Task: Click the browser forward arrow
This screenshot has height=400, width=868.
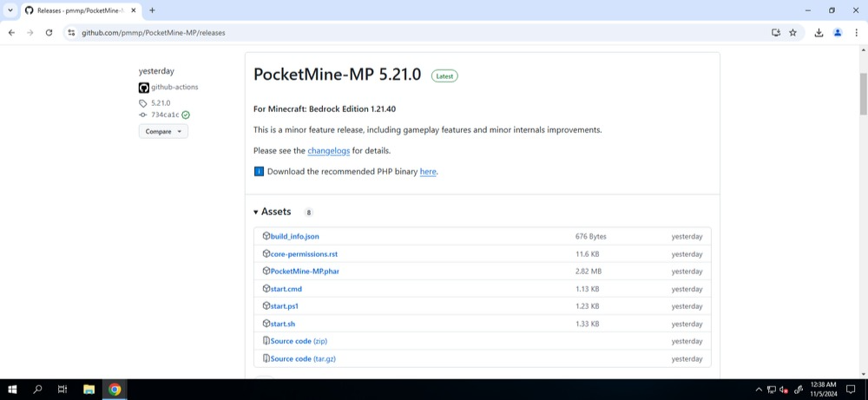Action: coord(30,33)
